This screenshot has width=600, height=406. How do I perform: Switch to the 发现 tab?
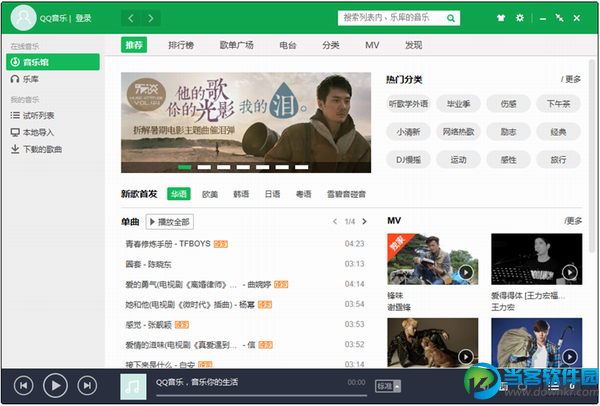414,45
